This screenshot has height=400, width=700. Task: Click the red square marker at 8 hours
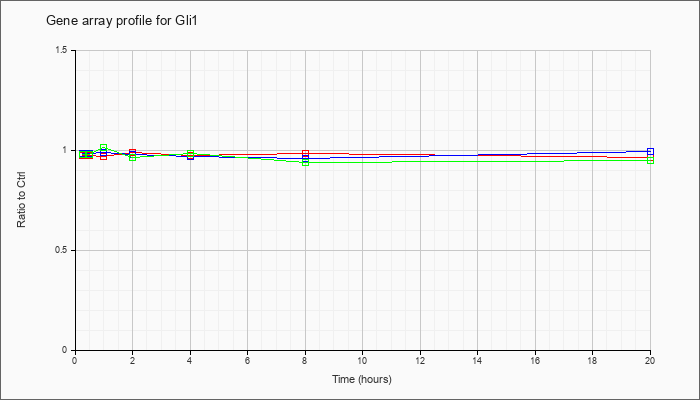tap(306, 153)
